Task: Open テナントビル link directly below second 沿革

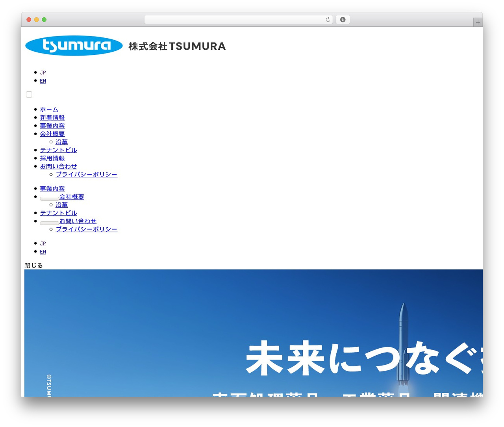Action: click(58, 213)
